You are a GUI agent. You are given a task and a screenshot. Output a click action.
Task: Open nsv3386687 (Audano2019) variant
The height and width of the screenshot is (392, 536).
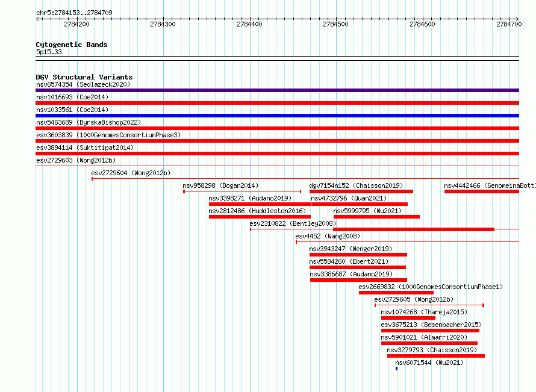[x=351, y=274]
